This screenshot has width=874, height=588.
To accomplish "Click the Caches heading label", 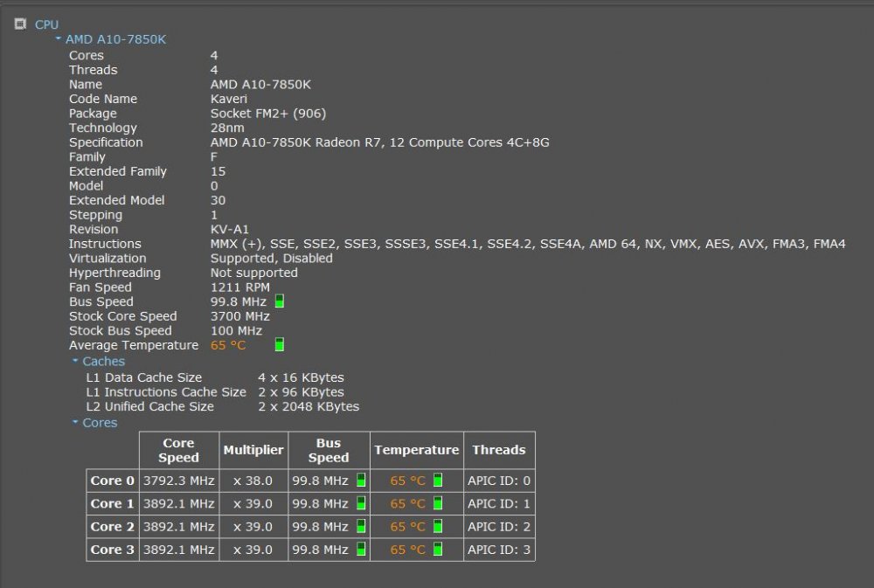I will click(x=104, y=361).
